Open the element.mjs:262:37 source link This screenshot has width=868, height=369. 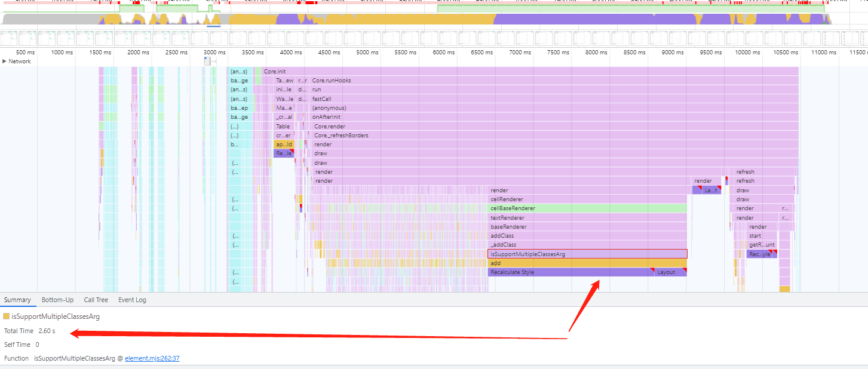tap(151, 358)
